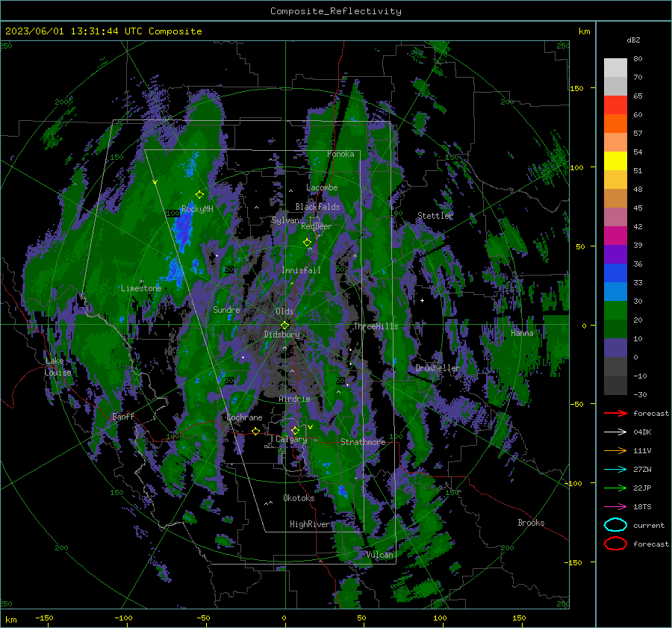The height and width of the screenshot is (628, 672).
Task: Click the yellow 51 dBZ color swatch
Action: [615, 161]
